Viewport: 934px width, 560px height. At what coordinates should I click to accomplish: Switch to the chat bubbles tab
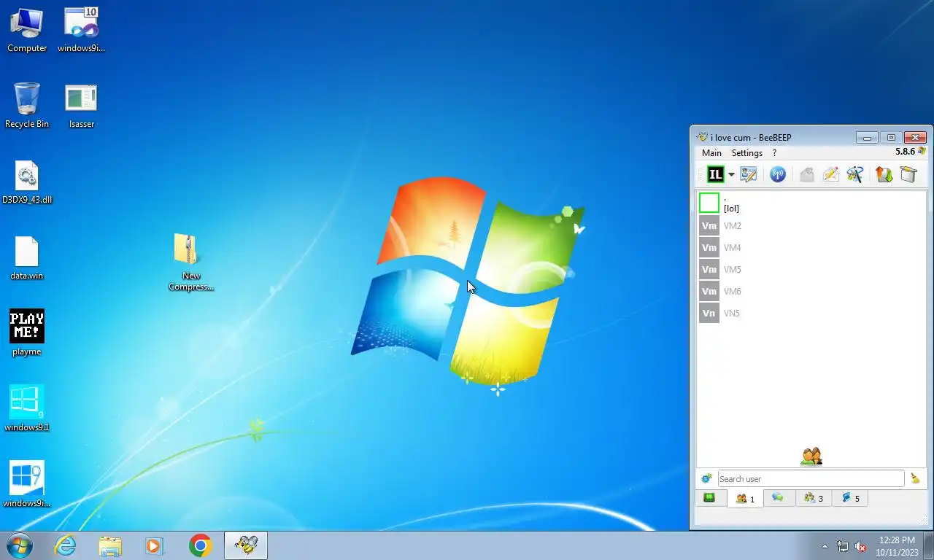click(x=779, y=498)
